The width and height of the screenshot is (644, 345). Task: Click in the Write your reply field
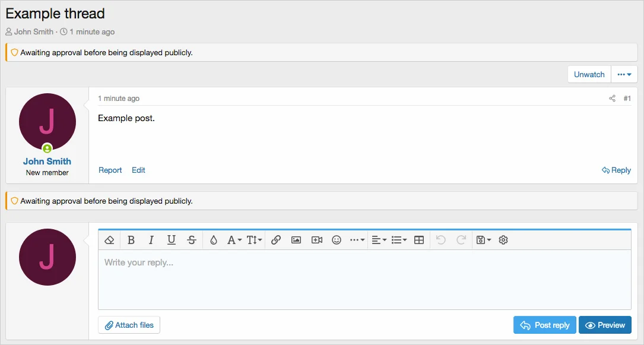click(364, 279)
